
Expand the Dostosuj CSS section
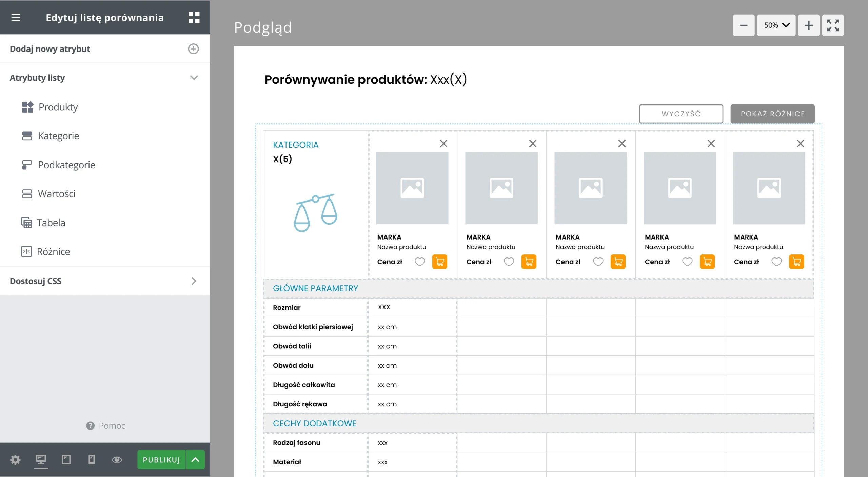coord(194,281)
